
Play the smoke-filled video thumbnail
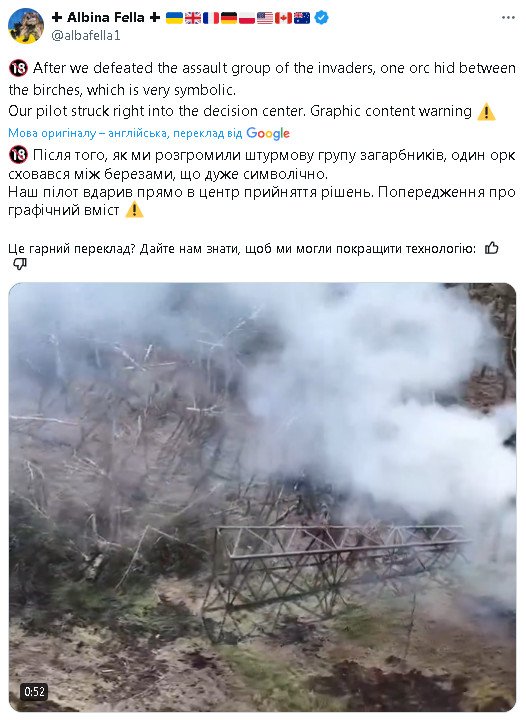point(262,497)
